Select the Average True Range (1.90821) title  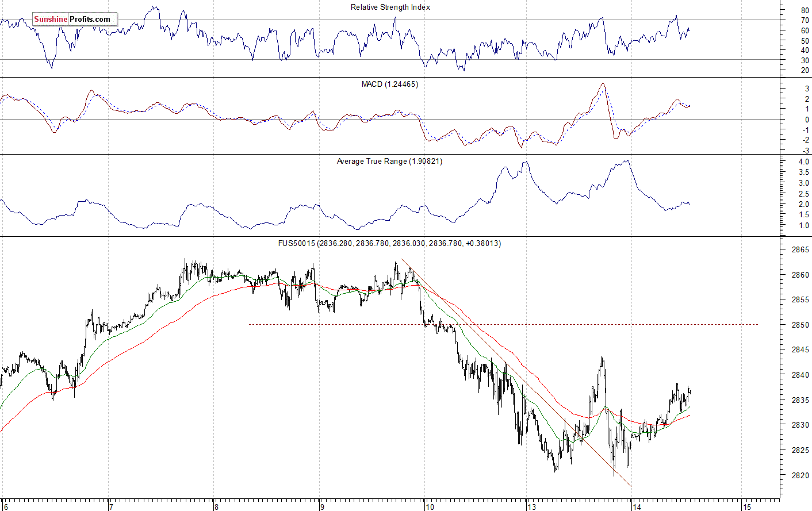click(x=389, y=162)
